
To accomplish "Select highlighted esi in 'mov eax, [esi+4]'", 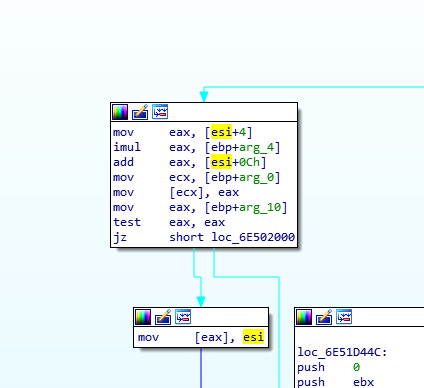I will [x=221, y=132].
